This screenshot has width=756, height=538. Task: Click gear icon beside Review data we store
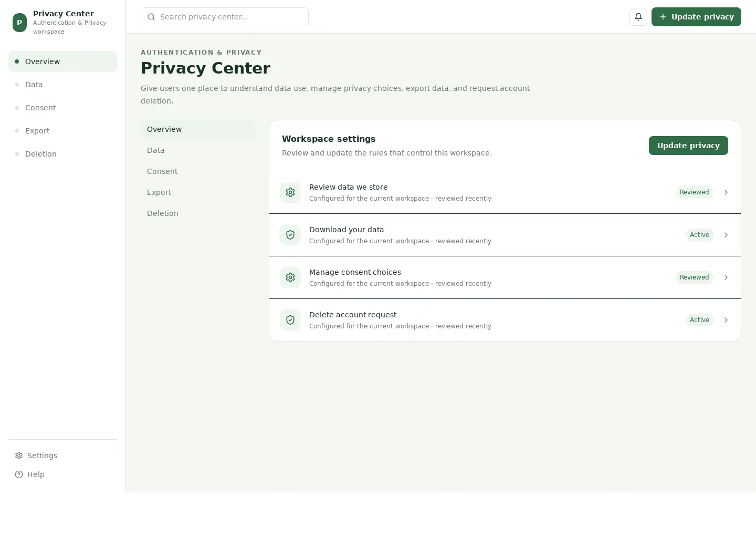(x=290, y=192)
